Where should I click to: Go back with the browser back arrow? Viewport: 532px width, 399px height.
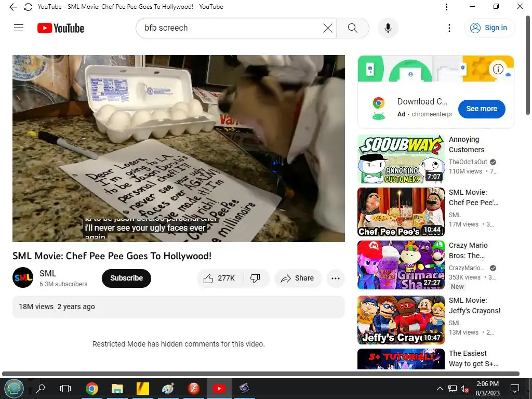click(x=13, y=7)
